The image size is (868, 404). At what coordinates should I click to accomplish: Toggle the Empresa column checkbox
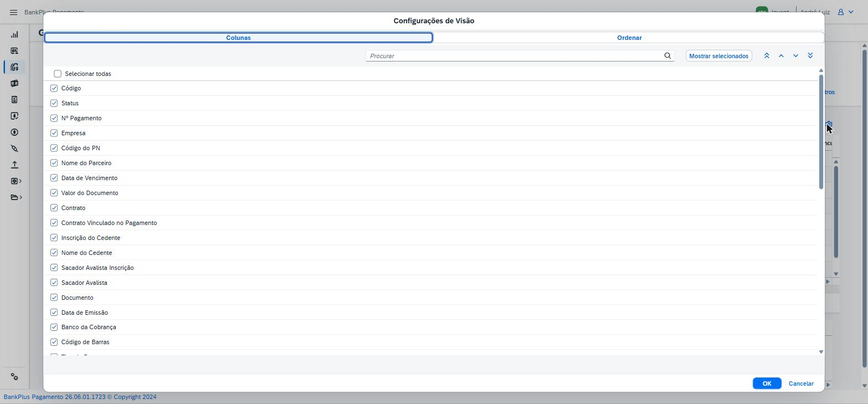(54, 133)
